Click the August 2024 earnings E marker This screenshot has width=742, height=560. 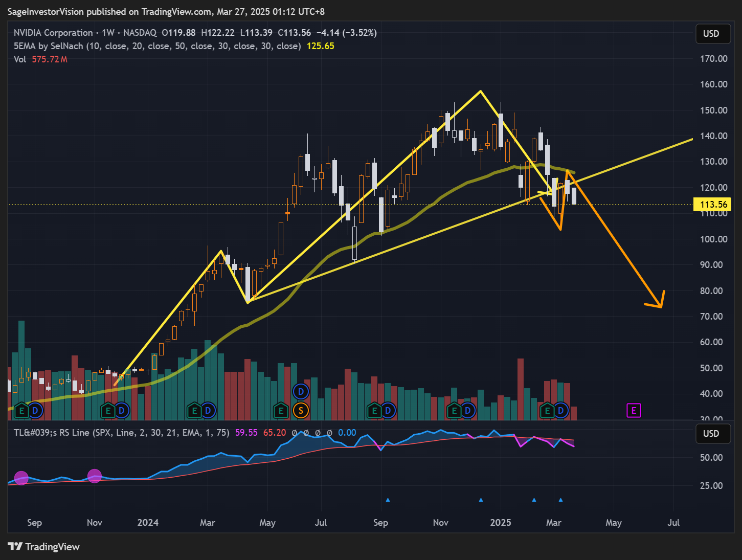(374, 410)
